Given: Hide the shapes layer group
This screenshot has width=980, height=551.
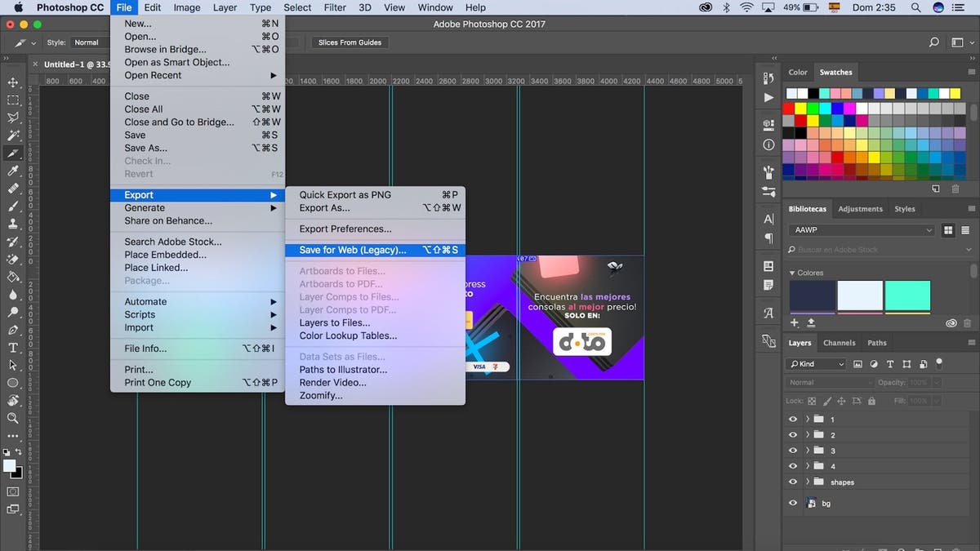Looking at the screenshot, I should 791,482.
